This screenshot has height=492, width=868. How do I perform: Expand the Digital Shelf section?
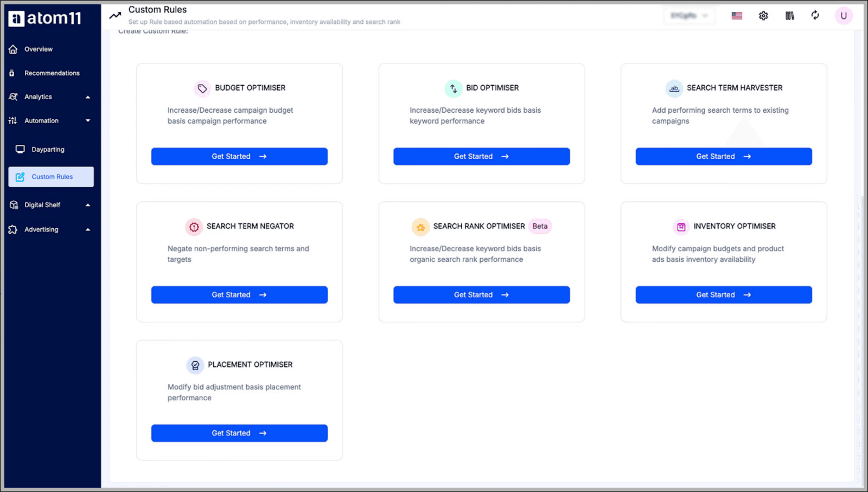click(87, 205)
